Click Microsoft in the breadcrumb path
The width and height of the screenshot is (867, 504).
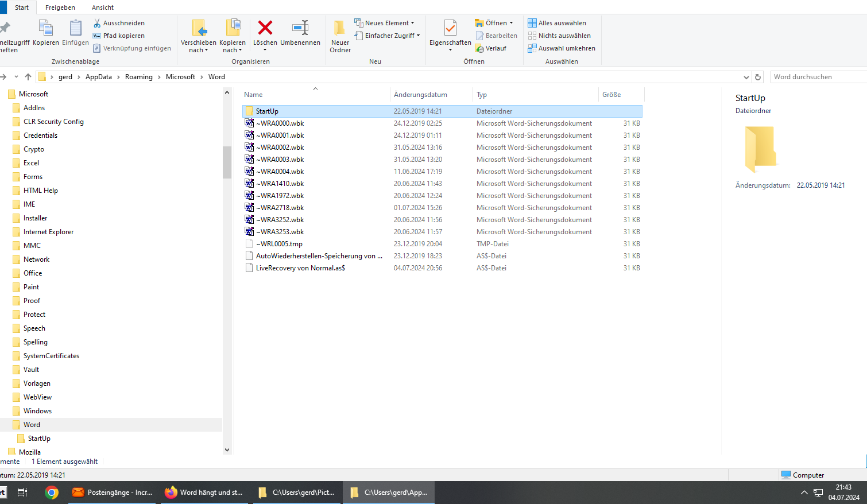[181, 77]
